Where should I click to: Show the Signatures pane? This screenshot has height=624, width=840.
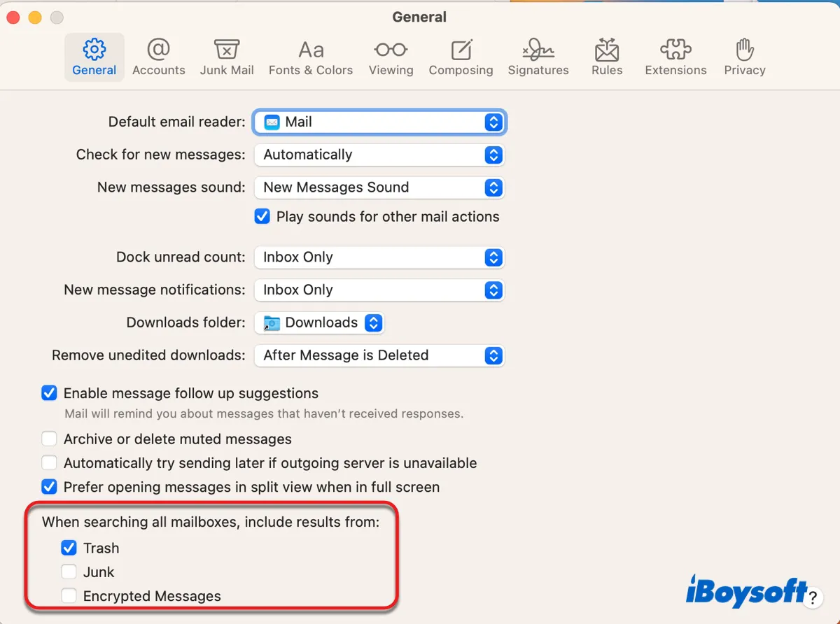click(x=538, y=57)
